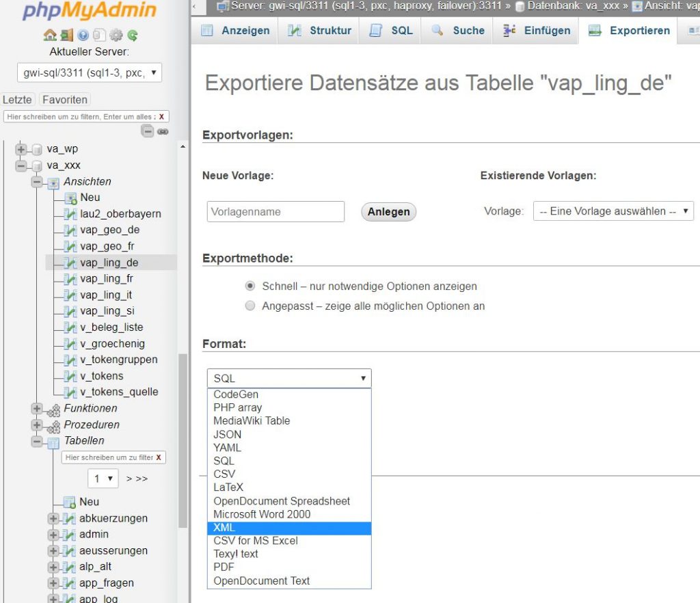The height and width of the screenshot is (603, 700).
Task: Clear the navigation filter with the red X
Action: pos(161,117)
